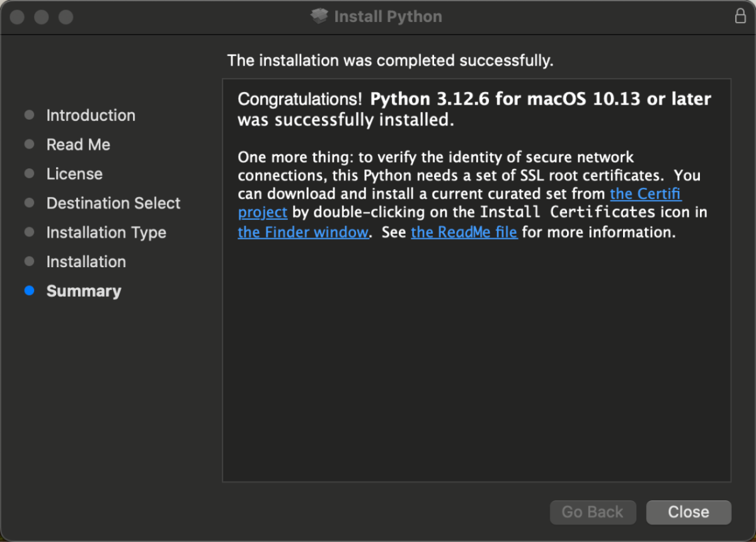Click the gray bullet beside License
This screenshot has height=542, width=756.
click(29, 173)
